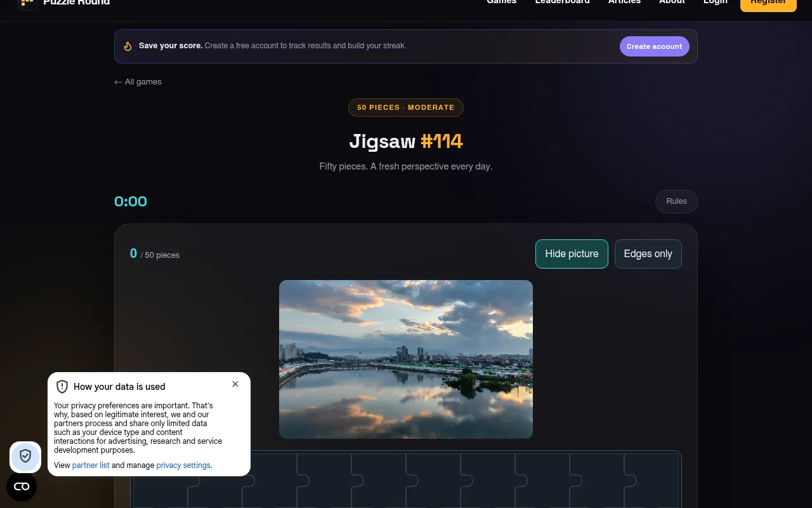The width and height of the screenshot is (812, 508).
Task: Click the '/ 50 pieces' counter text
Action: [x=160, y=255]
